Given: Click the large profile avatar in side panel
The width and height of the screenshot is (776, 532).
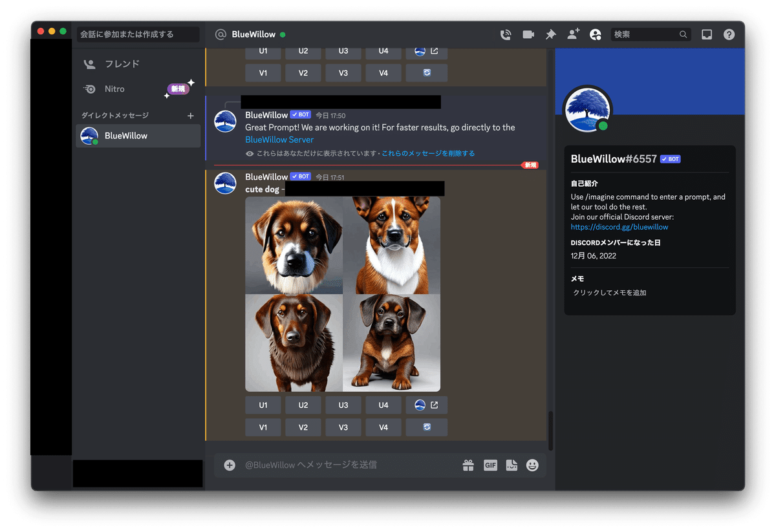Looking at the screenshot, I should point(588,111).
